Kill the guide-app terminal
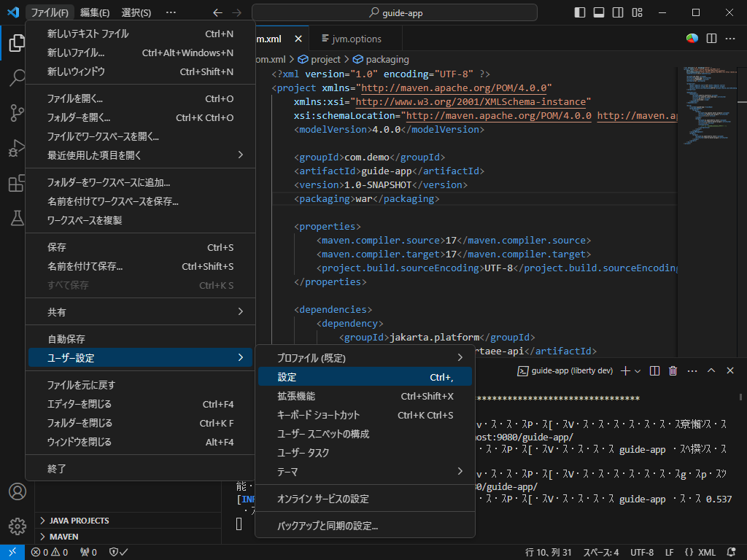The height and width of the screenshot is (560, 747). point(672,370)
